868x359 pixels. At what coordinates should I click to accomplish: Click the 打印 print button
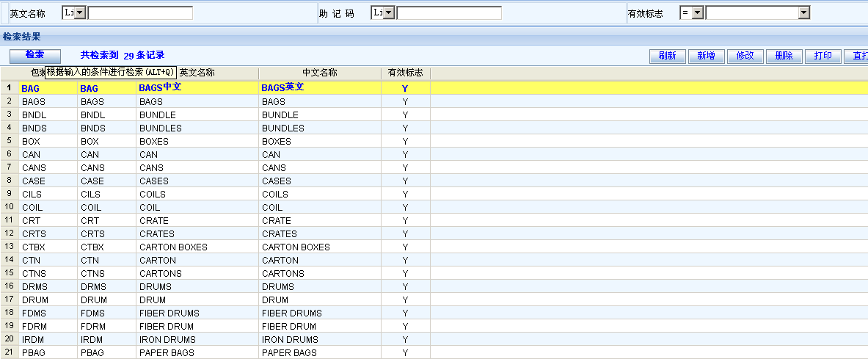tap(823, 56)
